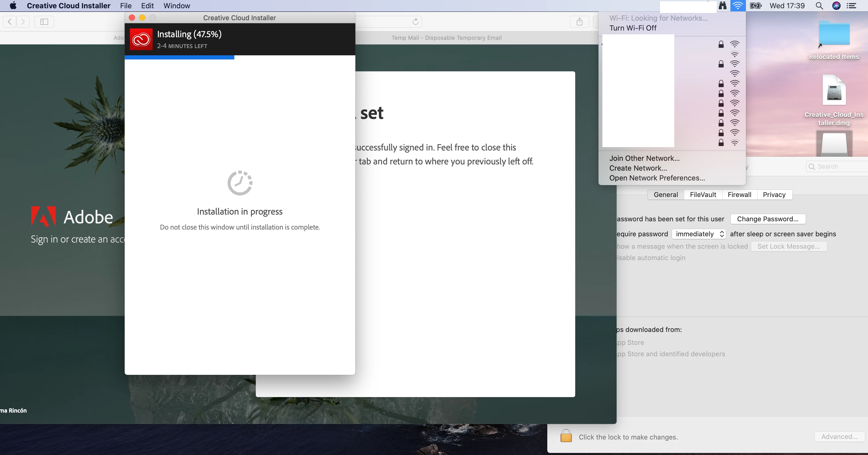This screenshot has width=868, height=455.
Task: Click the padlock icon to make changes
Action: click(566, 435)
